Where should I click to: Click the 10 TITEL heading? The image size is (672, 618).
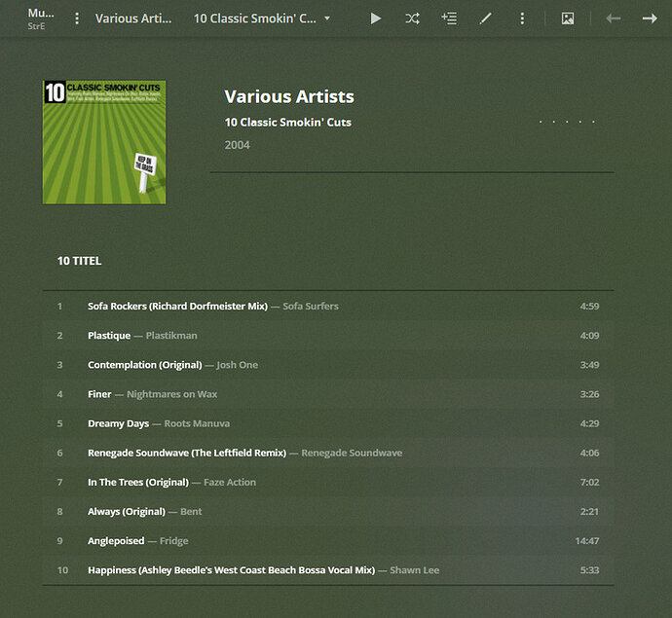[79, 261]
